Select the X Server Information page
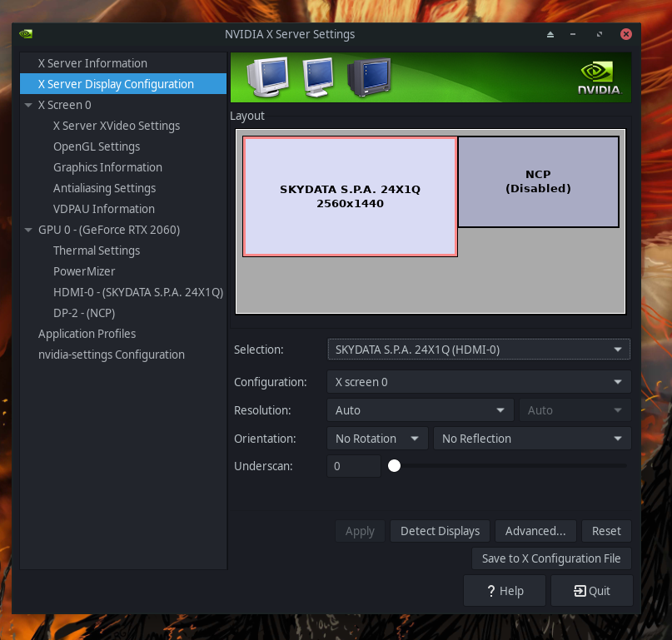This screenshot has height=640, width=672. tap(93, 62)
